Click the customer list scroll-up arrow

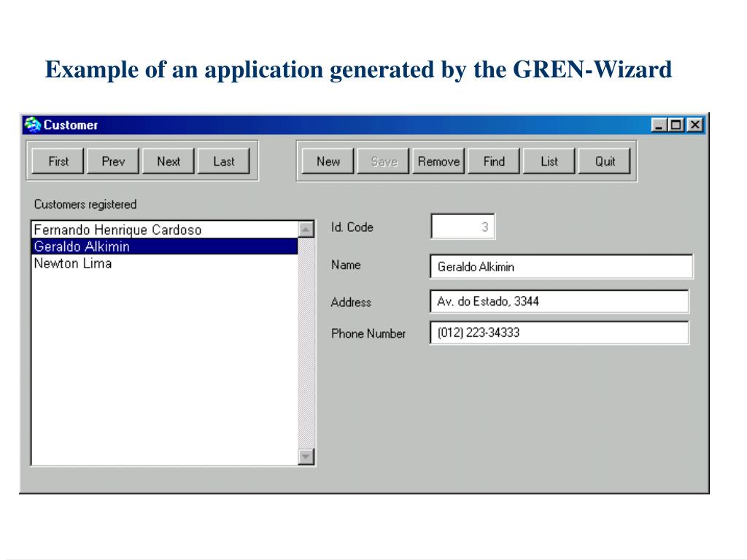[x=306, y=229]
